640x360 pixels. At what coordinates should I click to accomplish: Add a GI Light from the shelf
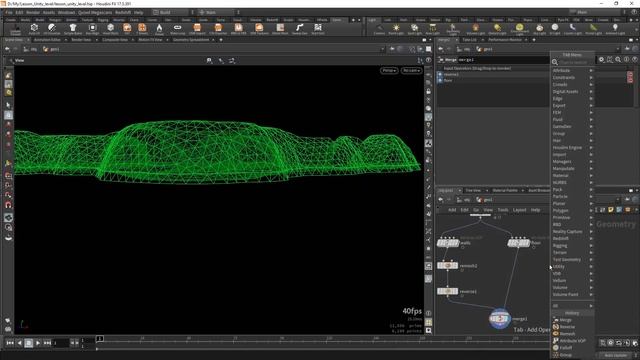pyautogui.click(x=555, y=29)
